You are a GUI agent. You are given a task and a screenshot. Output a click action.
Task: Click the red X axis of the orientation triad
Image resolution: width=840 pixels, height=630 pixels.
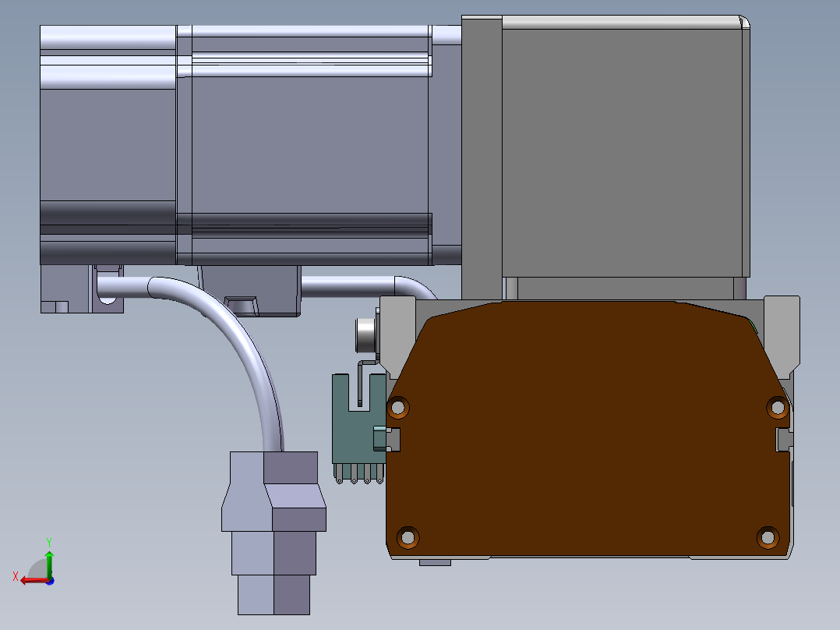coord(34,581)
